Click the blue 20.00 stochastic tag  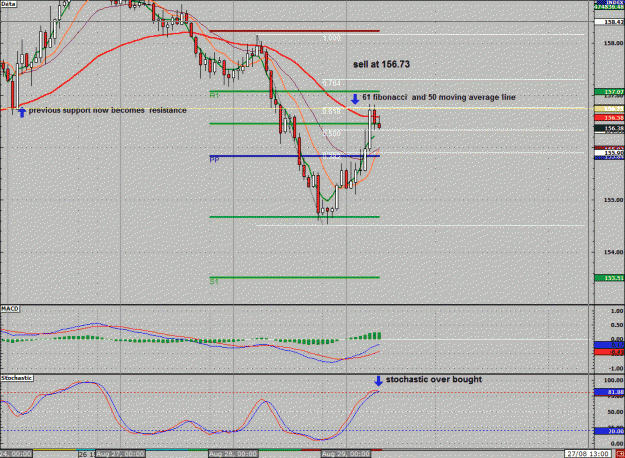(609, 431)
